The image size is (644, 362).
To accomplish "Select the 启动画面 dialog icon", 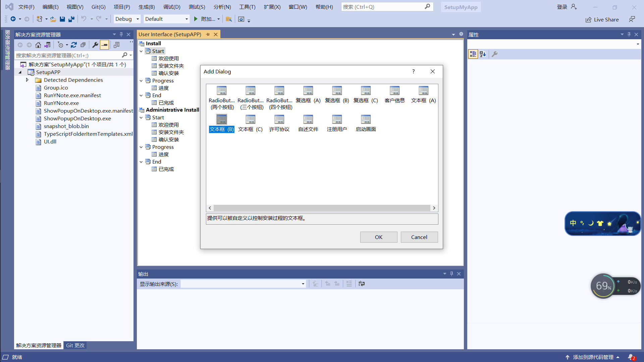I will click(x=366, y=120).
